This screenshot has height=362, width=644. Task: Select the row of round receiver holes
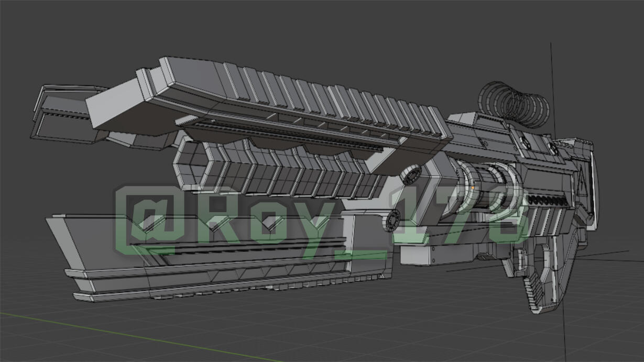pos(547,200)
